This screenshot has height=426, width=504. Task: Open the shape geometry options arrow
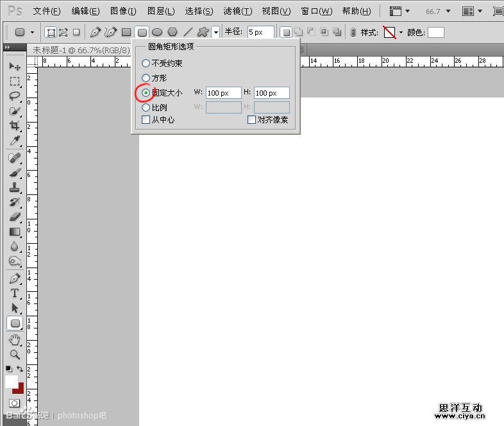[216, 32]
